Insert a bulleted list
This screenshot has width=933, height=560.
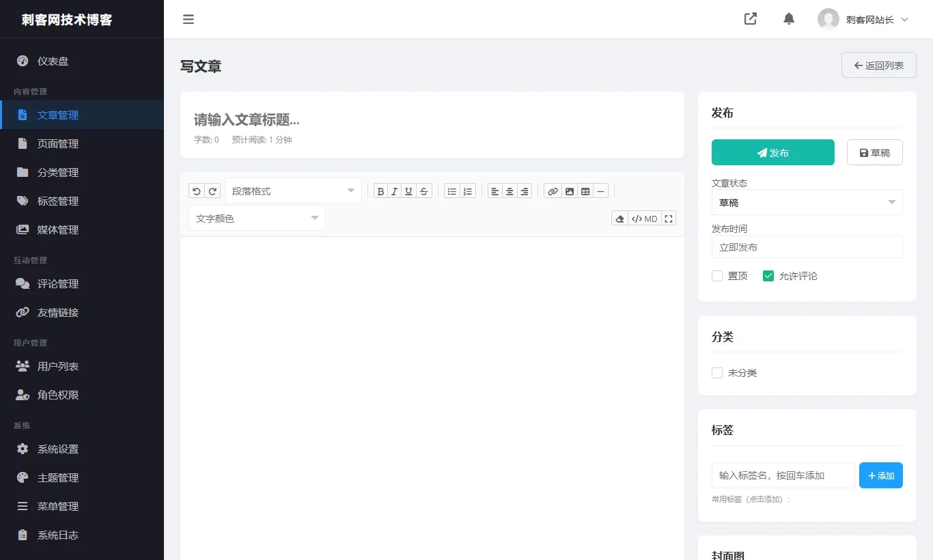(451, 191)
